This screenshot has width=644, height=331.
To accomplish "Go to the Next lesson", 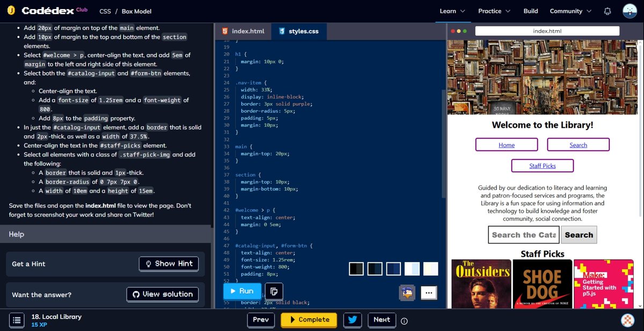I will [x=382, y=320].
